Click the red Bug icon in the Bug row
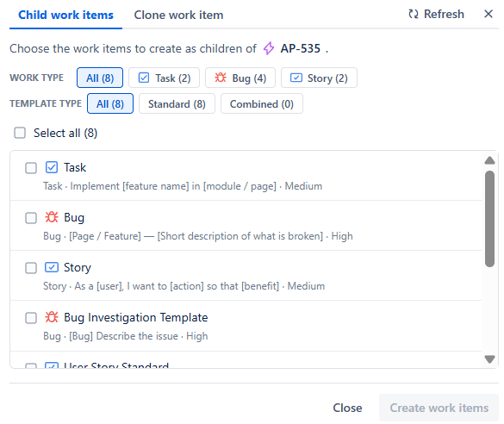 tap(52, 217)
